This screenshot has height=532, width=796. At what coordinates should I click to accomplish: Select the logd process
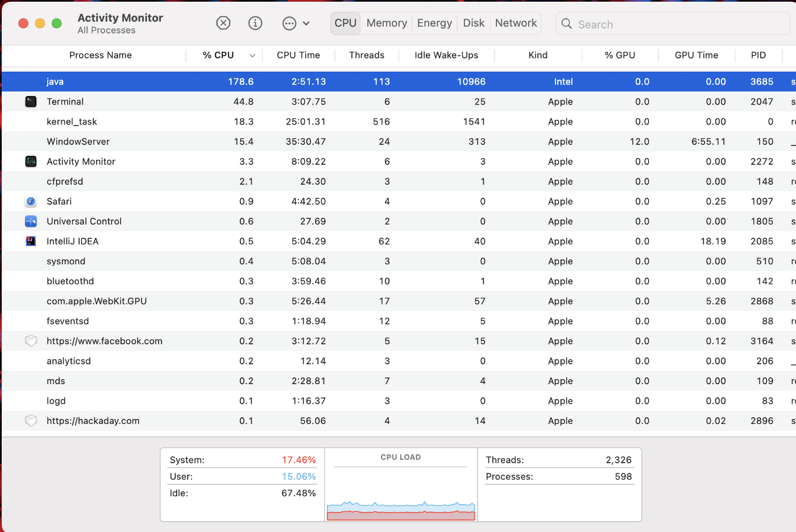(x=56, y=401)
